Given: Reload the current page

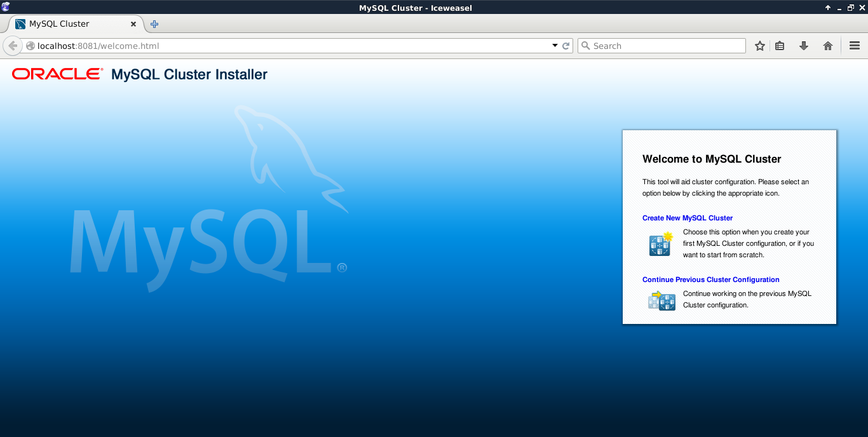Looking at the screenshot, I should pos(566,46).
